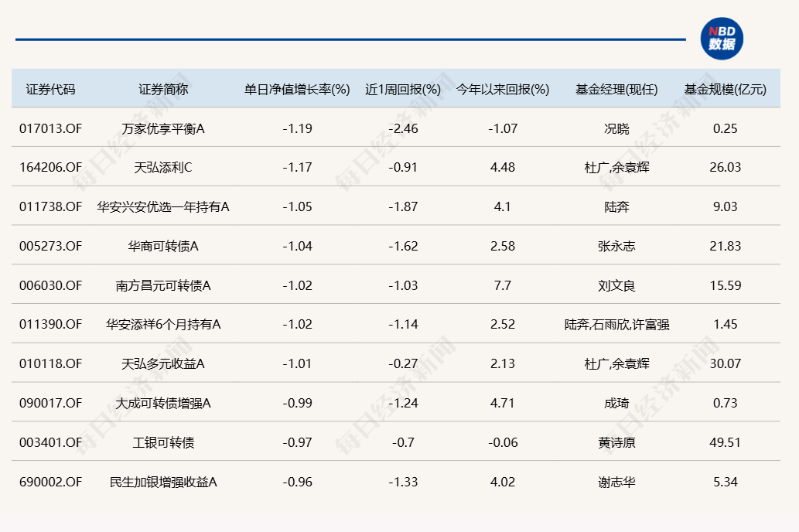
Task: Click the 证券代码 column header
Action: point(50,90)
